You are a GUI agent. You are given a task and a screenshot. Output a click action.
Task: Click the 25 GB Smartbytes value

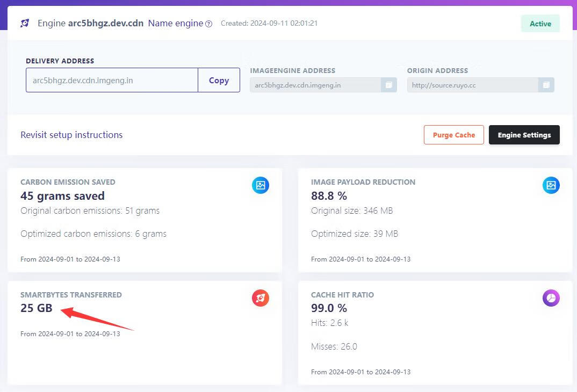(x=37, y=308)
